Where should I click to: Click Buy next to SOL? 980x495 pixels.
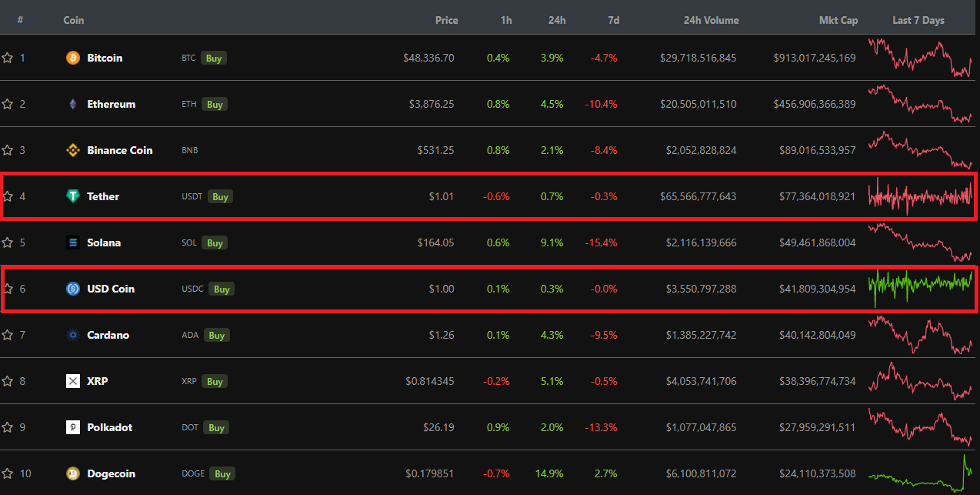(x=215, y=242)
